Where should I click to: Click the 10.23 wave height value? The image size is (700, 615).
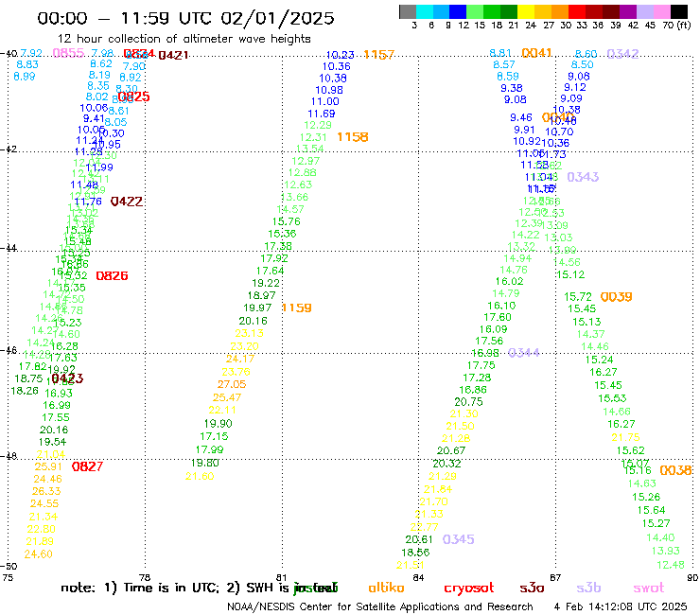[341, 55]
